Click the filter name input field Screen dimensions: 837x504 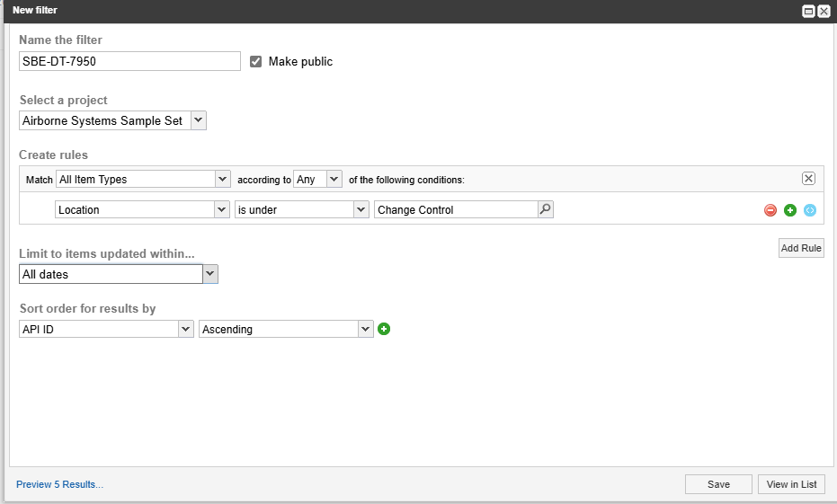point(129,61)
